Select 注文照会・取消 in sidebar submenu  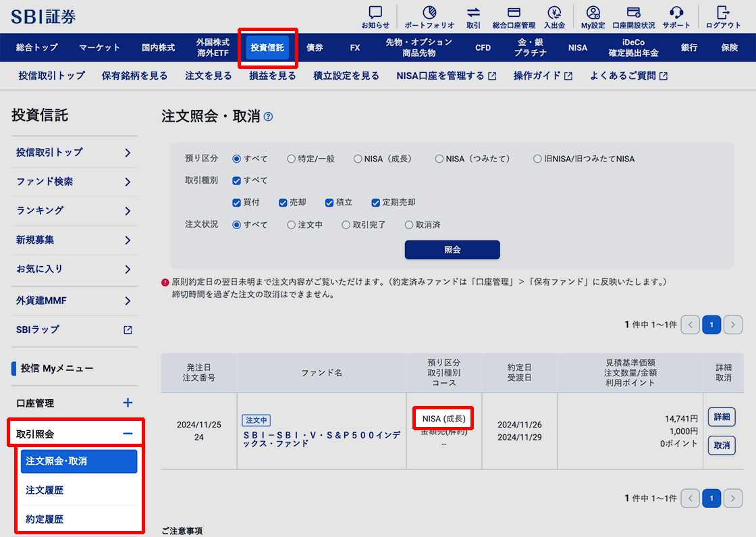pos(79,461)
